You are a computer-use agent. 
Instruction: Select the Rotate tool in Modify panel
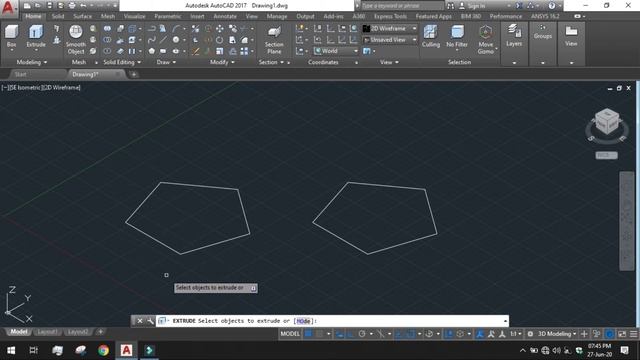[x=220, y=40]
